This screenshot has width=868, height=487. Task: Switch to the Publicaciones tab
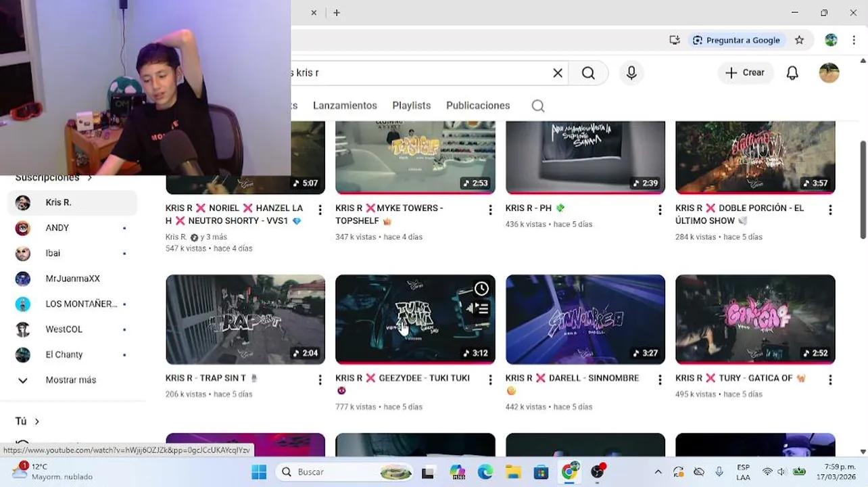tap(478, 106)
